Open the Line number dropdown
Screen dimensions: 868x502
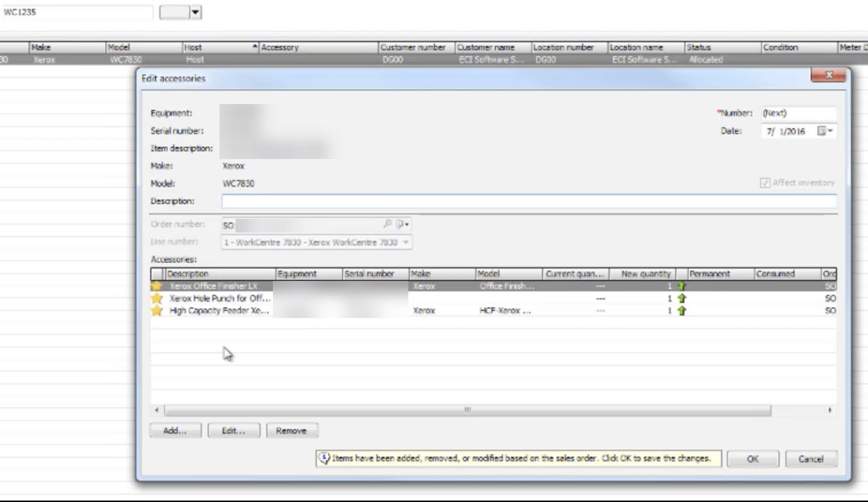(406, 242)
